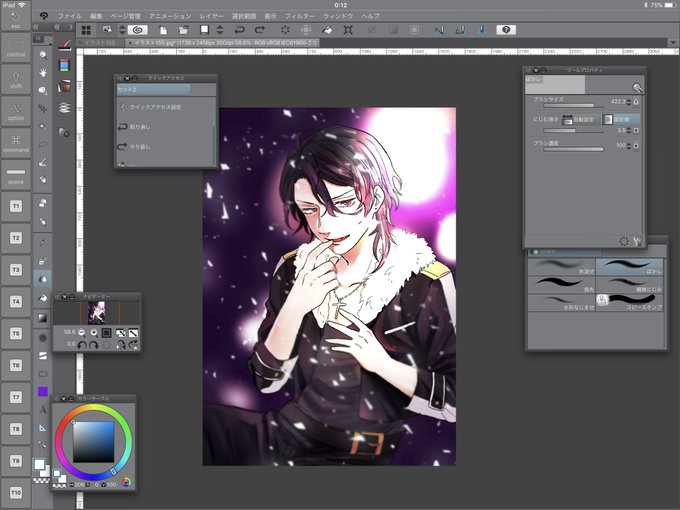Click the blur strength 3.5 stepper
Screen dimensions: 680x510
pyautogui.click(x=629, y=131)
